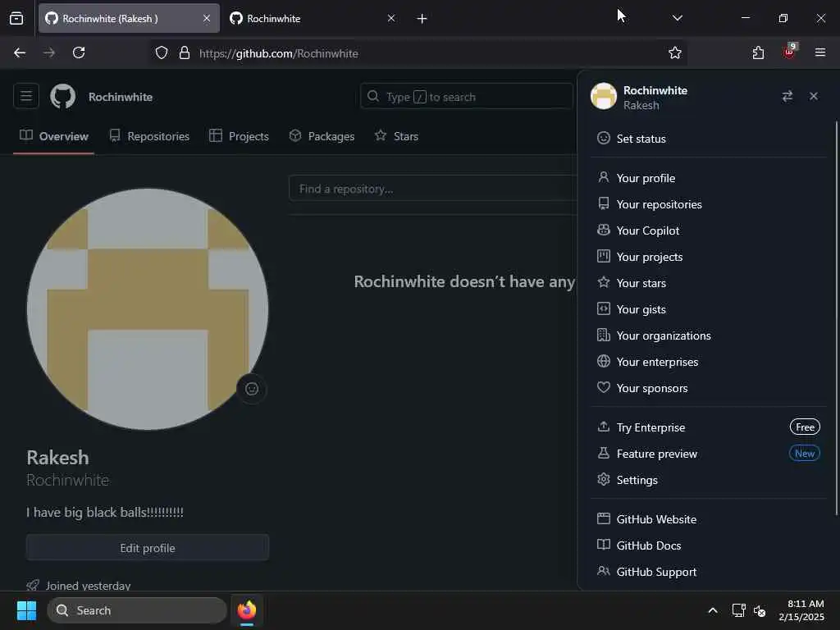Open the taskbar clock and date

tap(801, 610)
